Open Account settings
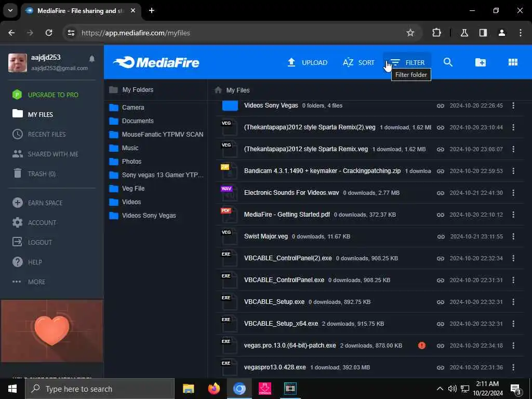Image resolution: width=532 pixels, height=399 pixels. pos(34,222)
